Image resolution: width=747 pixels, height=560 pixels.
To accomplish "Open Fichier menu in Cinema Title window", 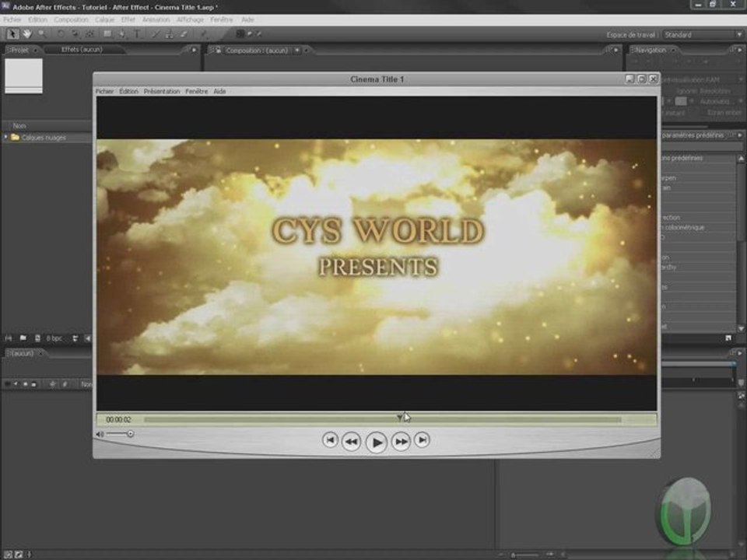I will [x=104, y=92].
